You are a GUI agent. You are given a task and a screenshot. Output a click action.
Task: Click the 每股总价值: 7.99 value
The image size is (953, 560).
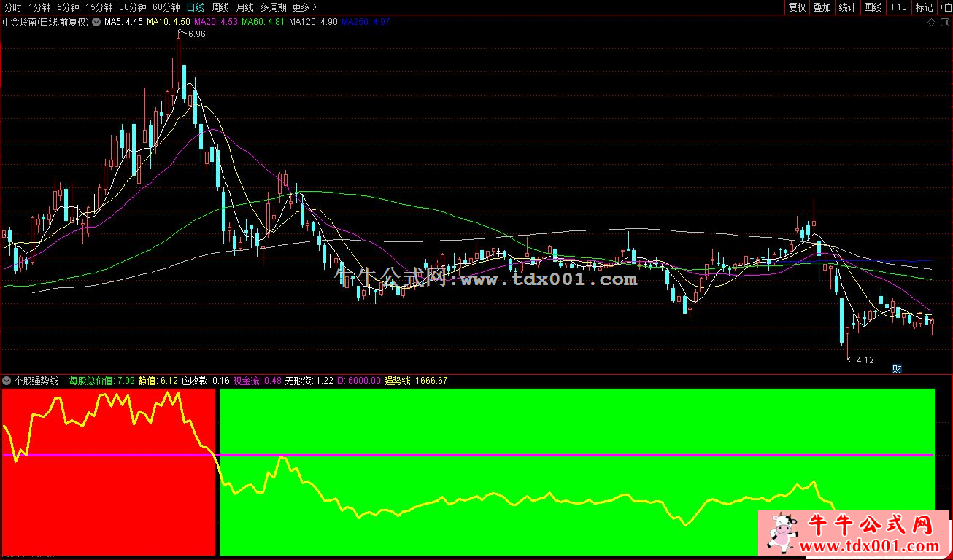click(x=102, y=381)
